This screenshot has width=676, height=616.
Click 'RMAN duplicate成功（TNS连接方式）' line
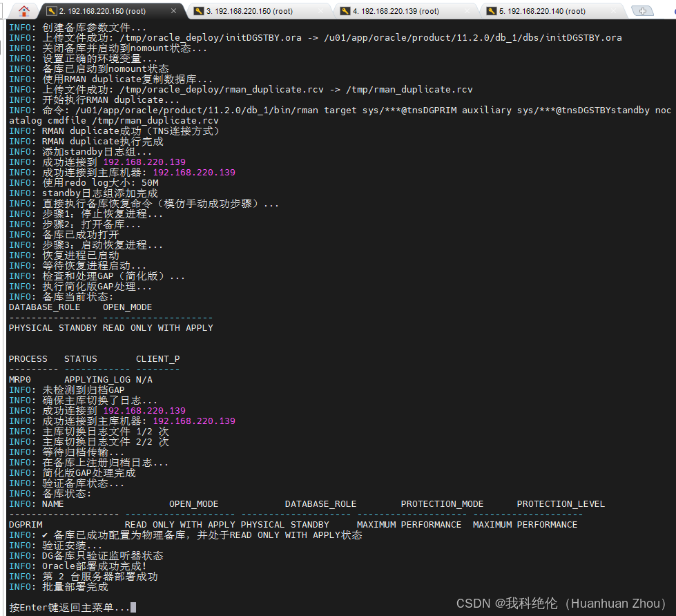pos(115,131)
